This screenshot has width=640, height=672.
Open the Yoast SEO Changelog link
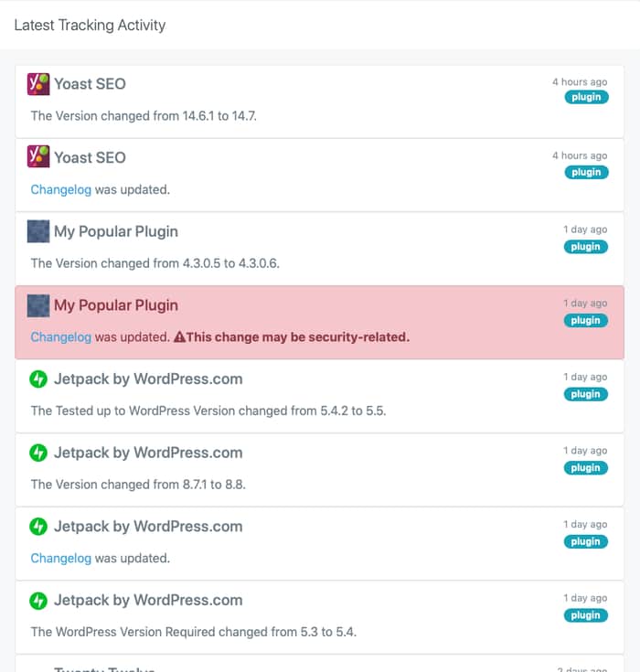click(61, 189)
